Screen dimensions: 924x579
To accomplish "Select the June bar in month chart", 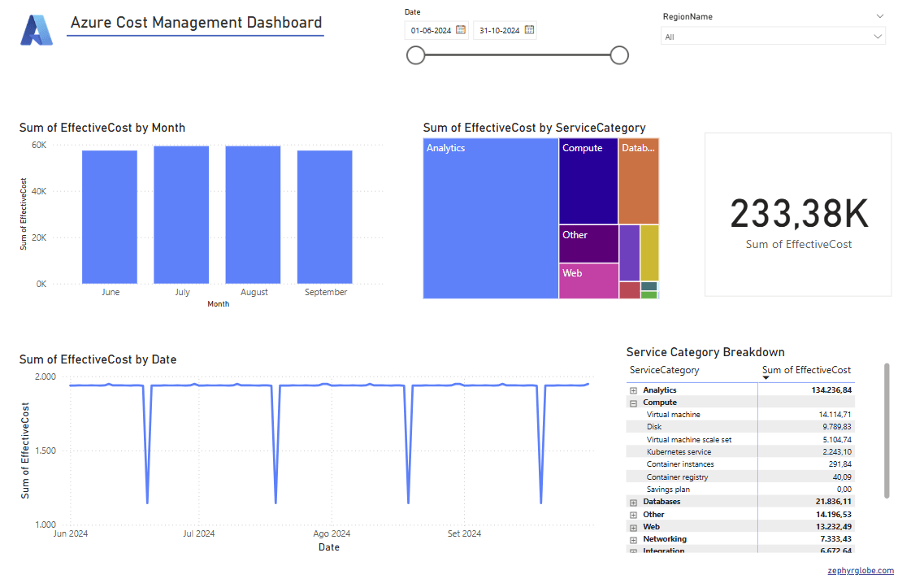I will [110, 217].
